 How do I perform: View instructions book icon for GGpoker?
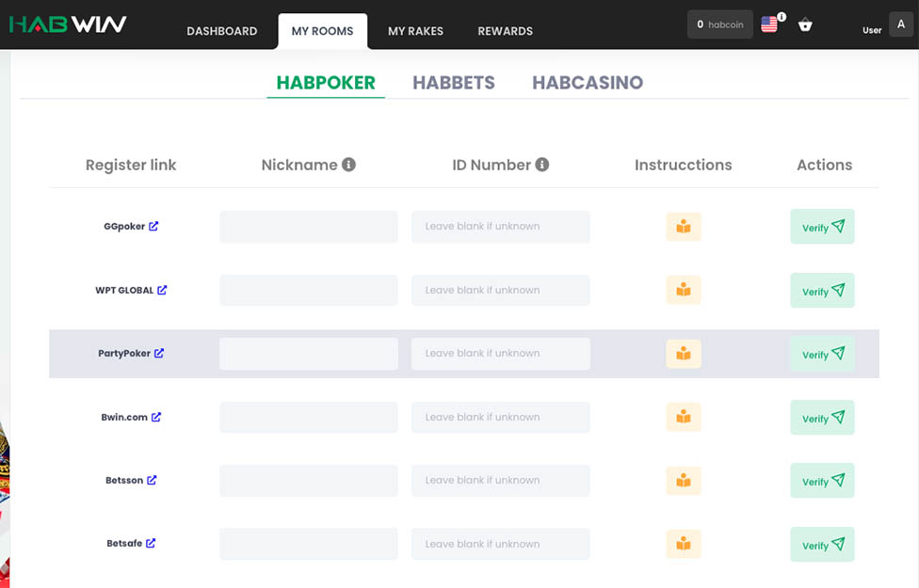684,227
